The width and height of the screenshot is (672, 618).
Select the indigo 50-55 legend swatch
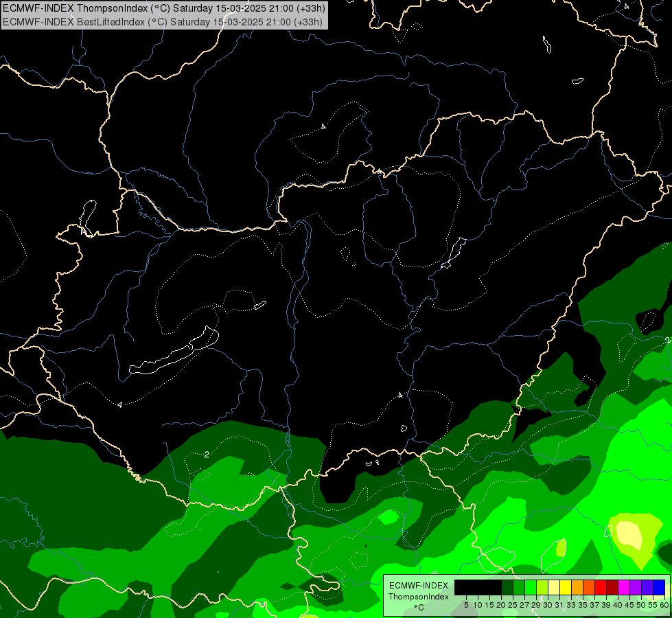(x=647, y=587)
